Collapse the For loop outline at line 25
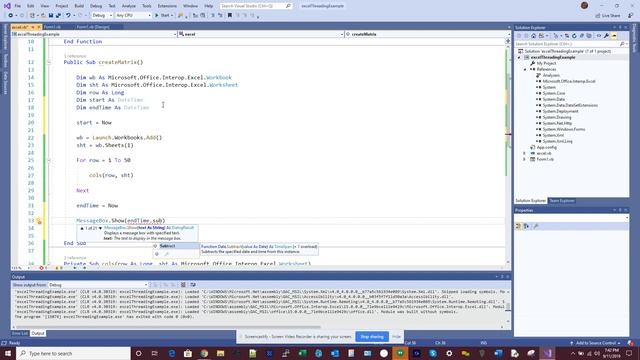This screenshot has width=640, height=360. [x=49, y=160]
